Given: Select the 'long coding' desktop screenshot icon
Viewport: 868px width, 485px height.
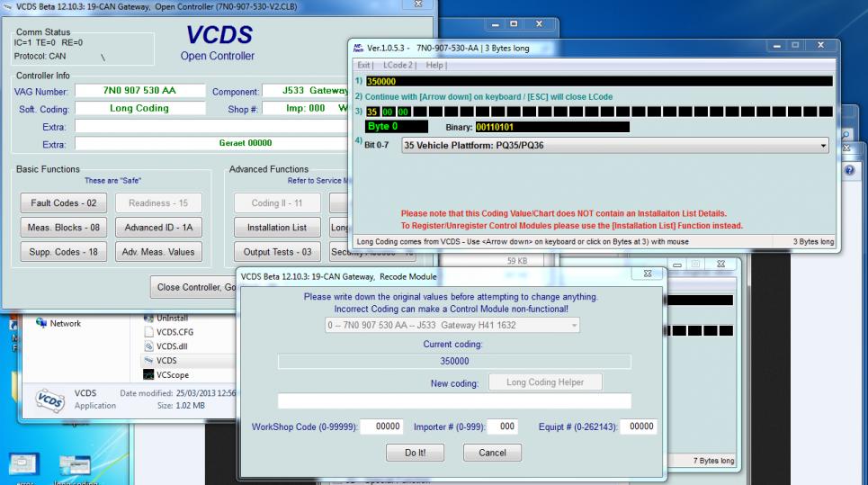Looking at the screenshot, I should (75, 465).
